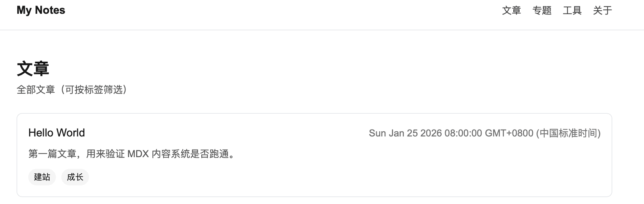644x204 pixels.
Task: Click empty card space right of 成长 tag
Action: [310, 177]
